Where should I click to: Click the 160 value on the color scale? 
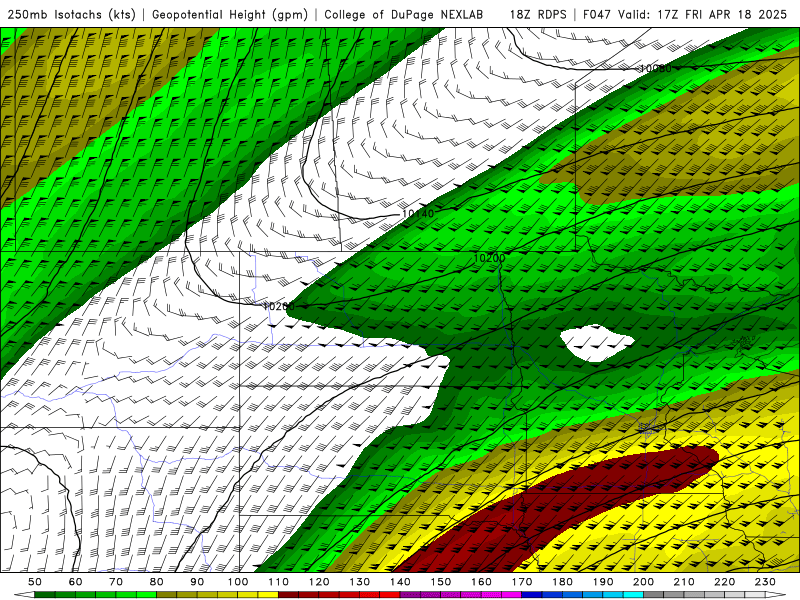coord(481,582)
